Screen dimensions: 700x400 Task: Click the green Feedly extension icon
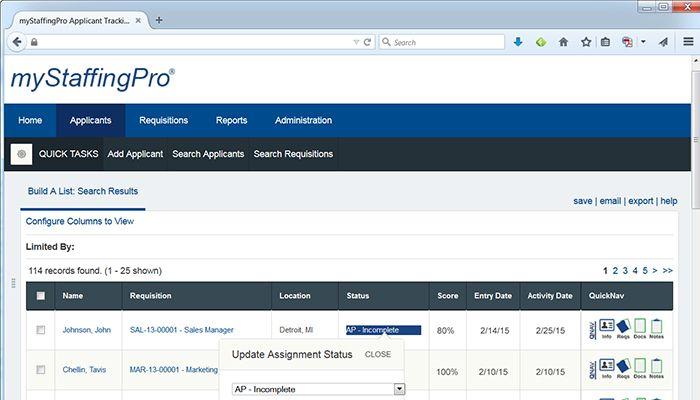click(x=541, y=42)
